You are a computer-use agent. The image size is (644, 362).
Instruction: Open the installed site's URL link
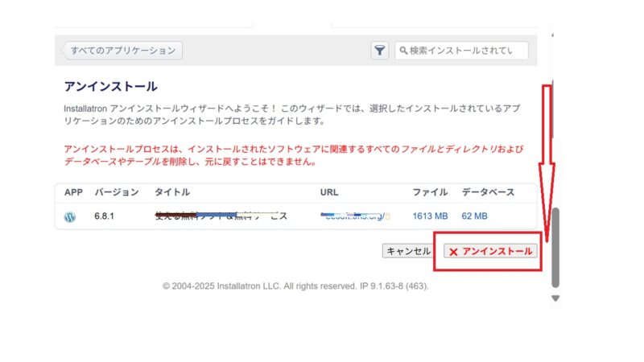[x=351, y=216]
